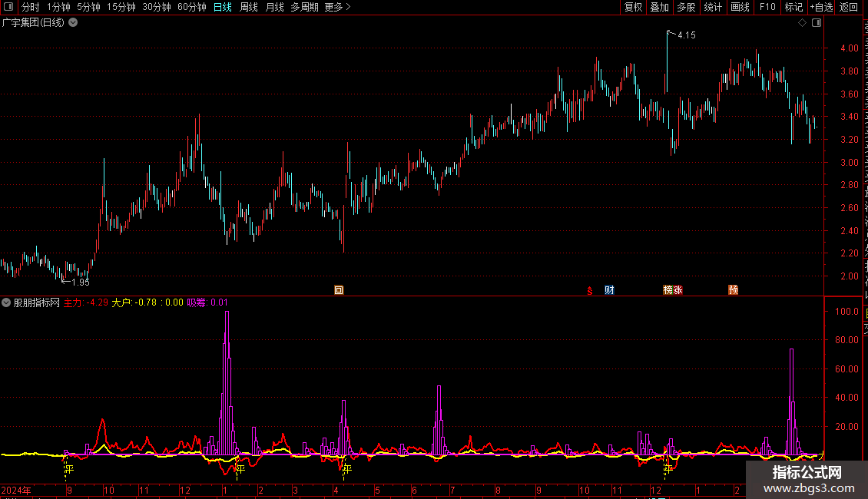Click the 返回 back button
868x499 pixels.
pyautogui.click(x=848, y=7)
